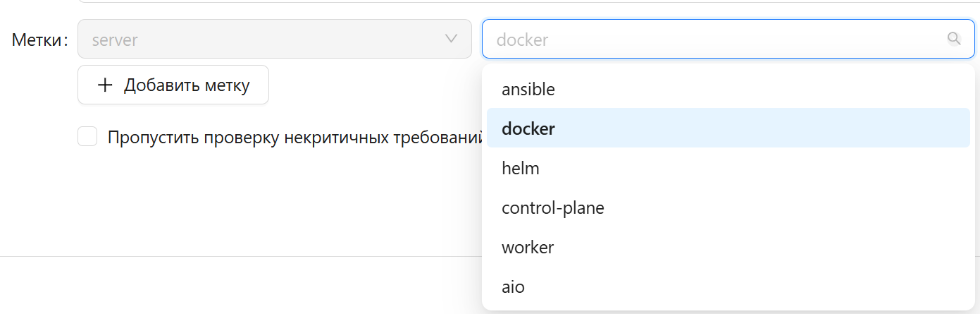Click the Метки field label
The width and height of the screenshot is (980, 314).
click(38, 40)
